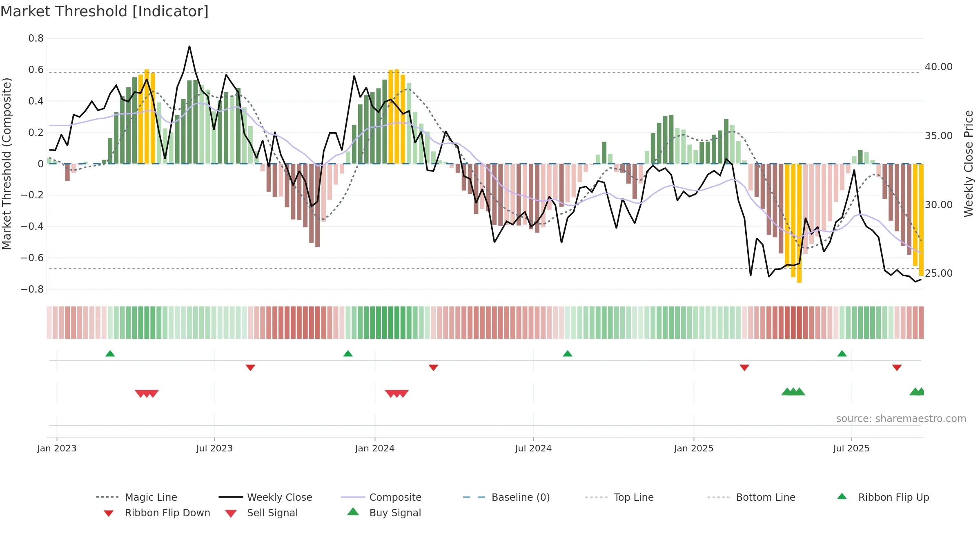980x551 pixels.
Task: Toggle the Buy Signal legend entry
Action: (384, 513)
